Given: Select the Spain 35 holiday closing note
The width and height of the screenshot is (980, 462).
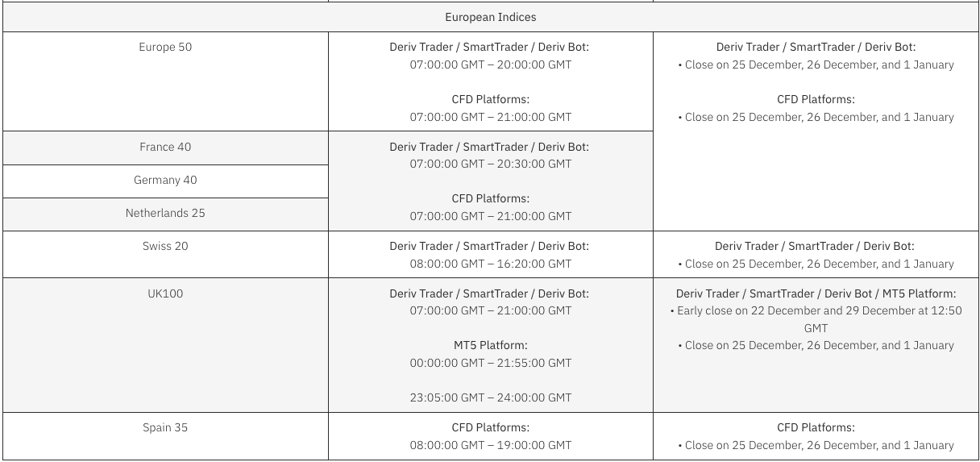Looking at the screenshot, I should click(816, 445).
